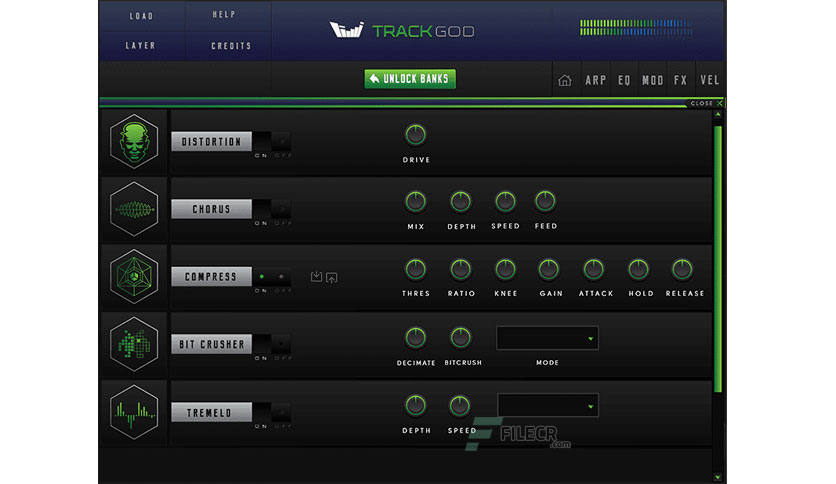Click the scrollbar up arrow
The image size is (836, 484).
coord(718,114)
